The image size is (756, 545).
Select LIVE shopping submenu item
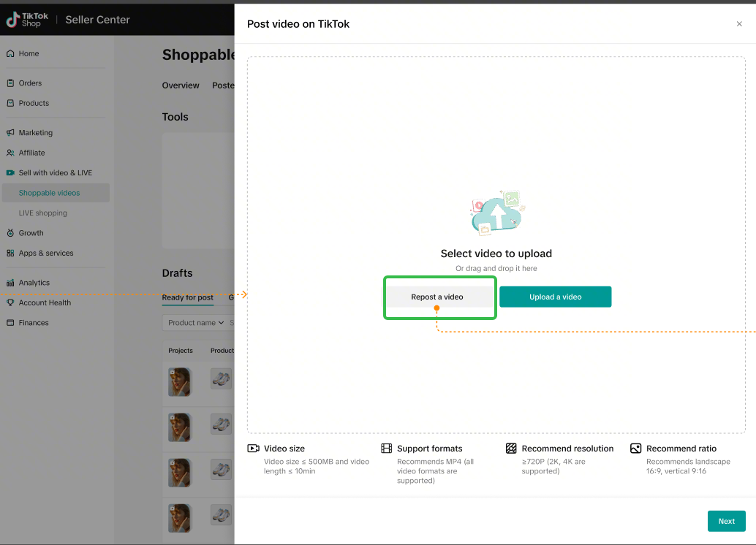(42, 213)
